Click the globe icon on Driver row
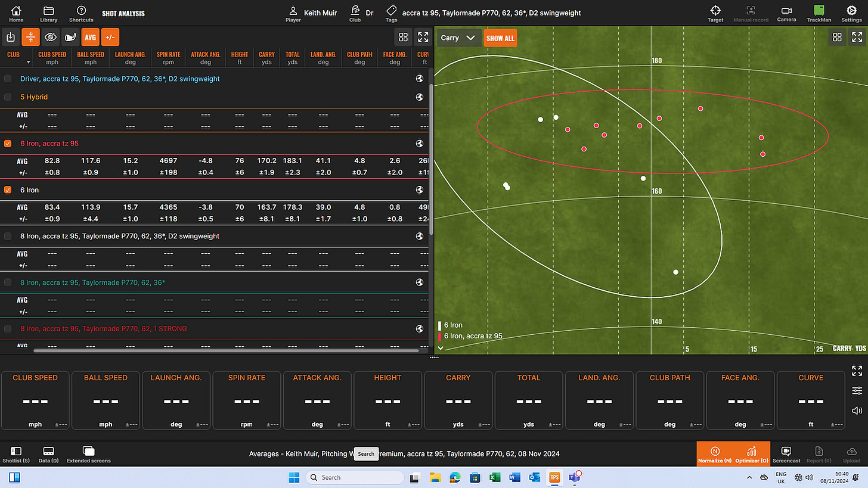Image resolution: width=868 pixels, height=488 pixels. click(420, 79)
